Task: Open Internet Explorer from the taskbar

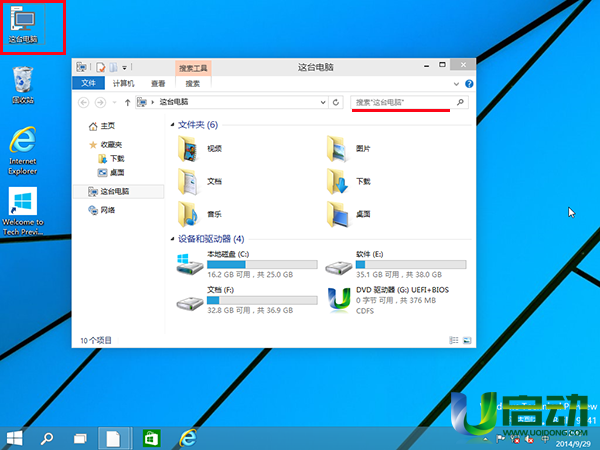Action: (189, 438)
